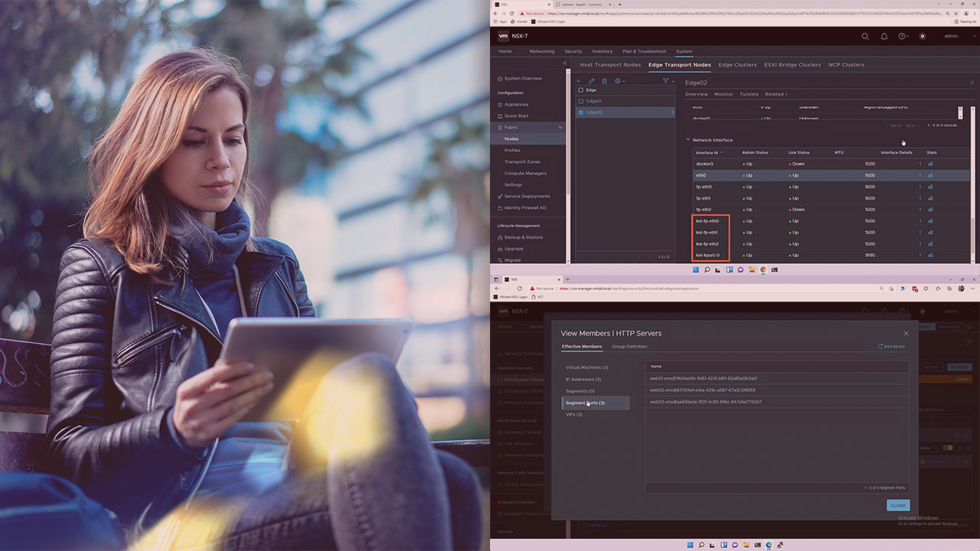This screenshot has height=551, width=980.
Task: Collapse the sidebar with the double-chevron icon
Action: tap(565, 64)
